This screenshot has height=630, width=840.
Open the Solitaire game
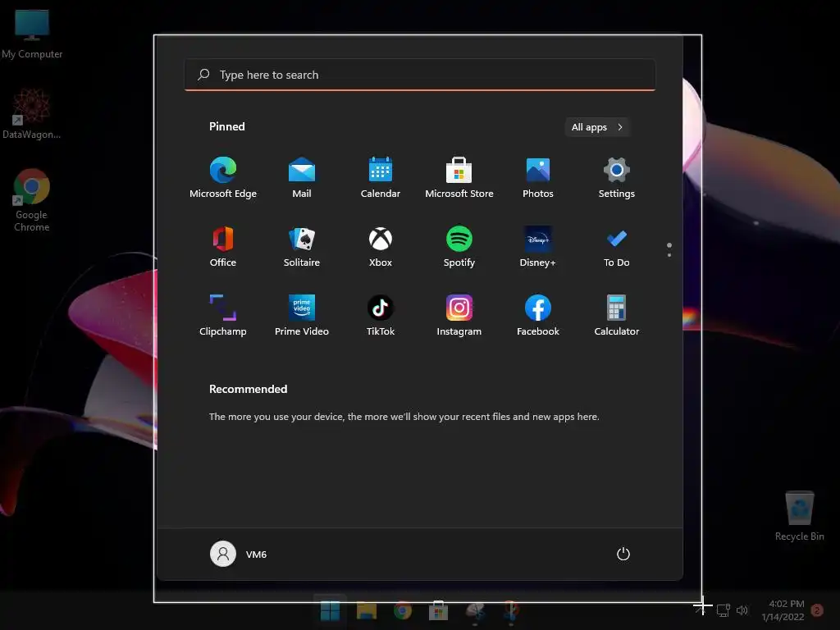click(302, 246)
